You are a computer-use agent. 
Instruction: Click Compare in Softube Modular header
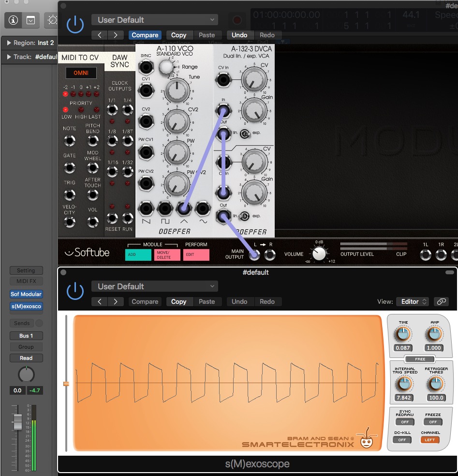[x=145, y=35]
